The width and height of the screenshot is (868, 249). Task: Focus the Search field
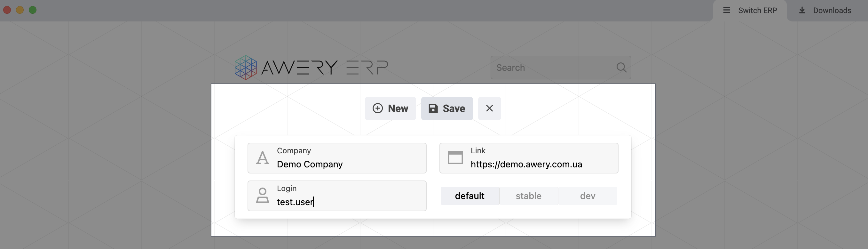coord(561,68)
